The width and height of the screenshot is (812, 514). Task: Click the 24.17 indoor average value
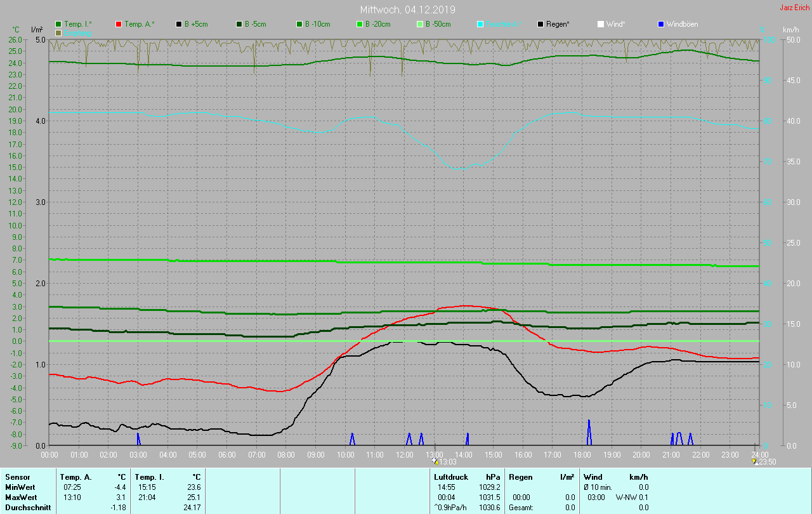click(x=192, y=508)
